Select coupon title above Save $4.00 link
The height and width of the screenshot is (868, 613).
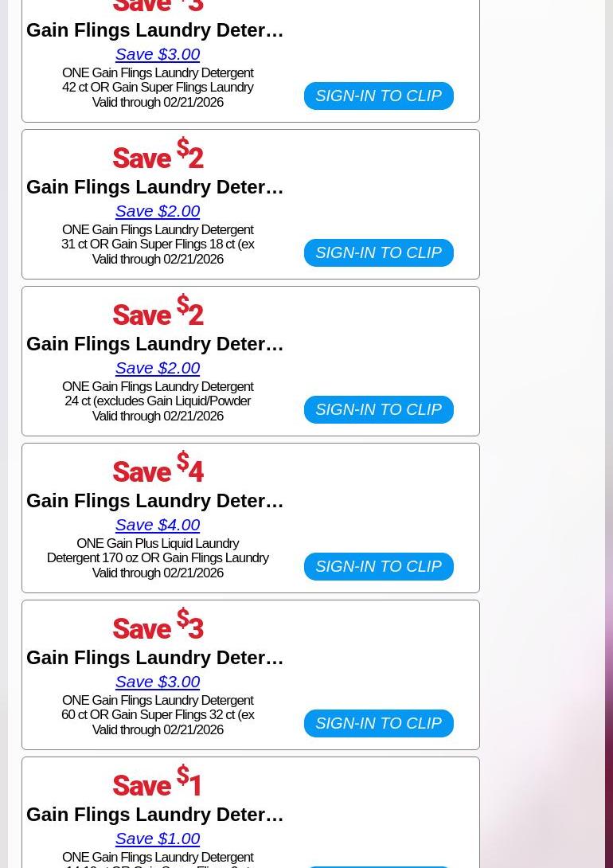click(x=155, y=500)
